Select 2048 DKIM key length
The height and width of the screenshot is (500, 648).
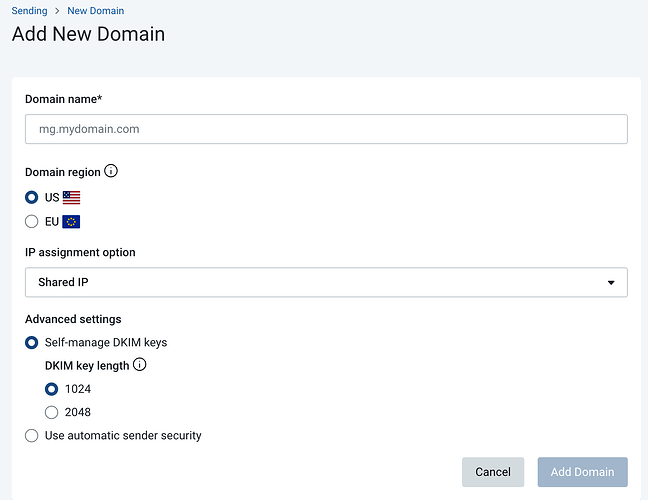(52, 412)
